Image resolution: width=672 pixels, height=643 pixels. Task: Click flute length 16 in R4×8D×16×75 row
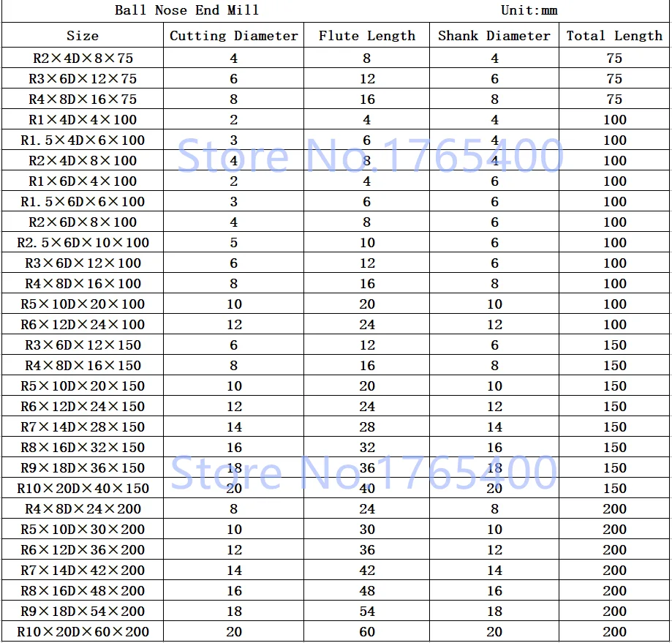pyautogui.click(x=367, y=99)
